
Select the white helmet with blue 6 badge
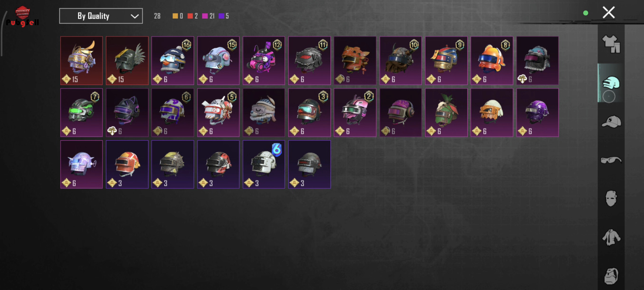pyautogui.click(x=264, y=164)
